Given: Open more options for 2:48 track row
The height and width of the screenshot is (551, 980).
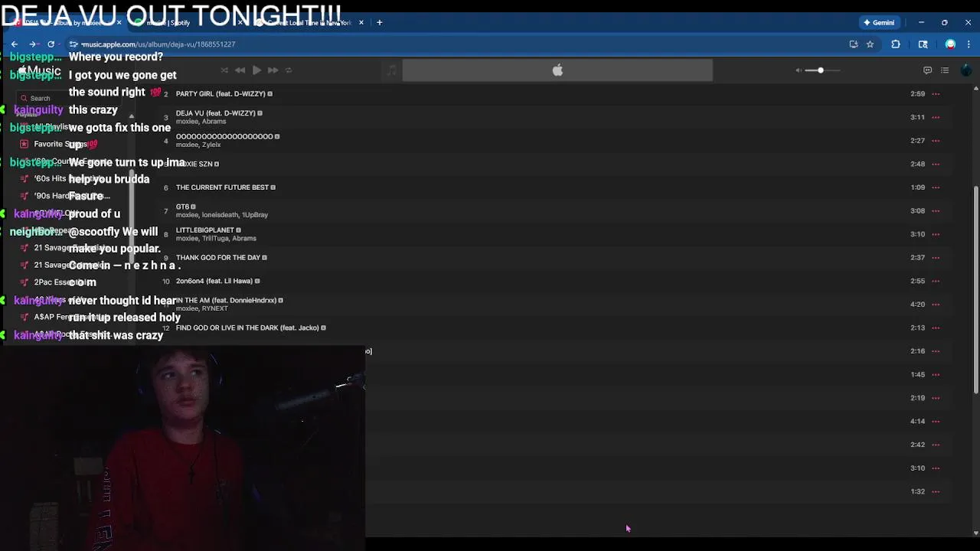Looking at the screenshot, I should pos(936,164).
